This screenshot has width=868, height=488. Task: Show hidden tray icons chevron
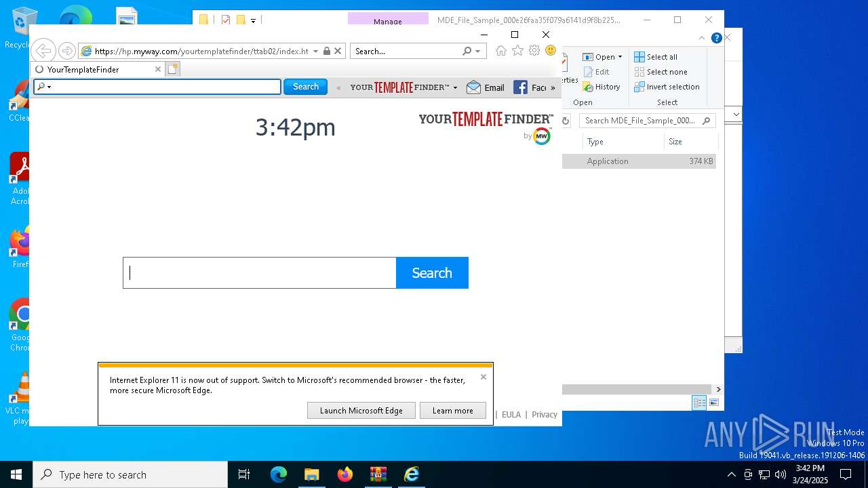pos(731,474)
